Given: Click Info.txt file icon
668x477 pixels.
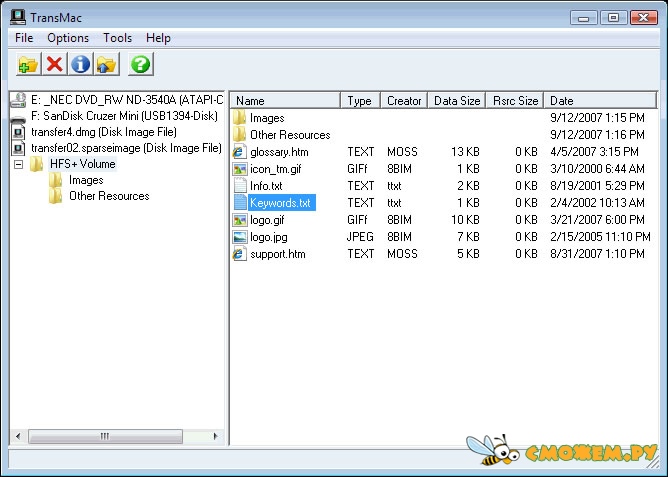Looking at the screenshot, I should (x=240, y=186).
